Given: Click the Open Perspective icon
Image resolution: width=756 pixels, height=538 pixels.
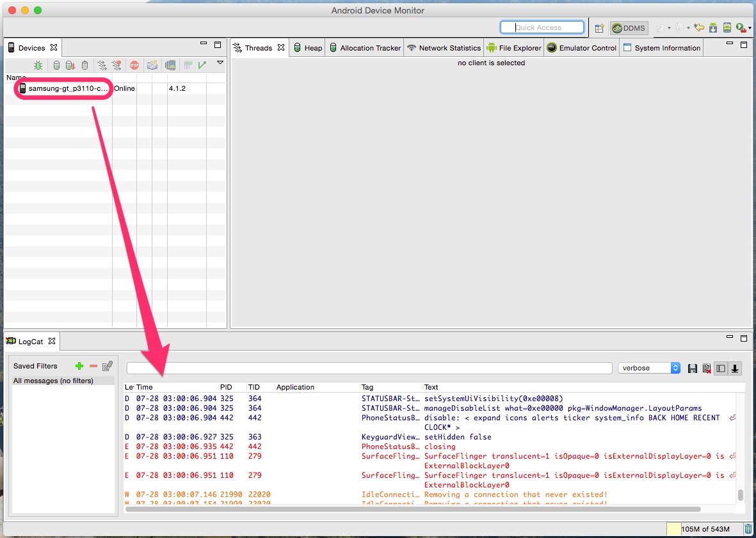Looking at the screenshot, I should pos(599,28).
